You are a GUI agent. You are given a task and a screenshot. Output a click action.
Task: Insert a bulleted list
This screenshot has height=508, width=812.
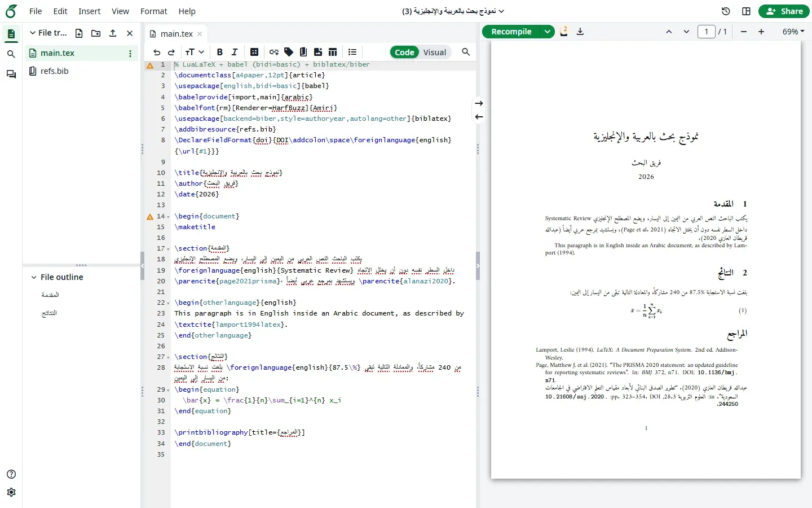[352, 52]
